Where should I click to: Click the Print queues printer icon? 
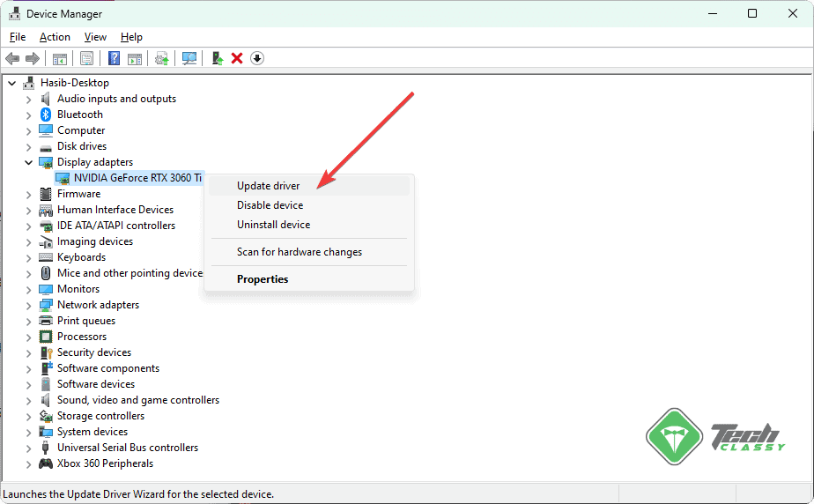46,320
